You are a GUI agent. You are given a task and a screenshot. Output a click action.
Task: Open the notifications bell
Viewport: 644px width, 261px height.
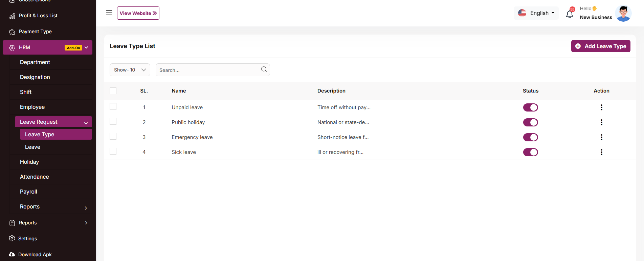point(570,14)
